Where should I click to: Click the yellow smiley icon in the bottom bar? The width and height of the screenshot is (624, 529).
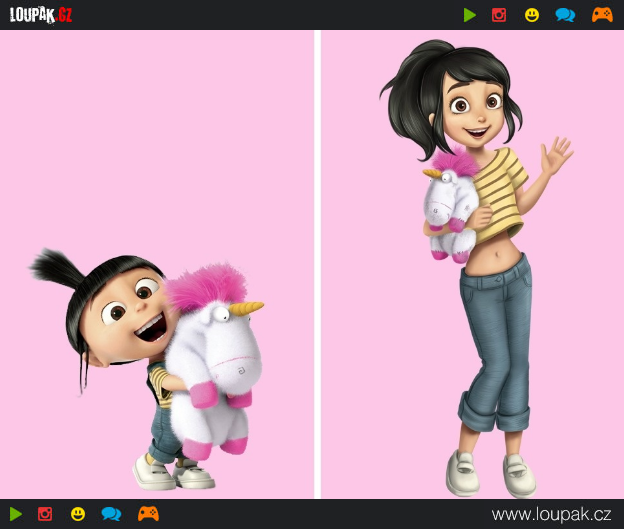[78, 514]
